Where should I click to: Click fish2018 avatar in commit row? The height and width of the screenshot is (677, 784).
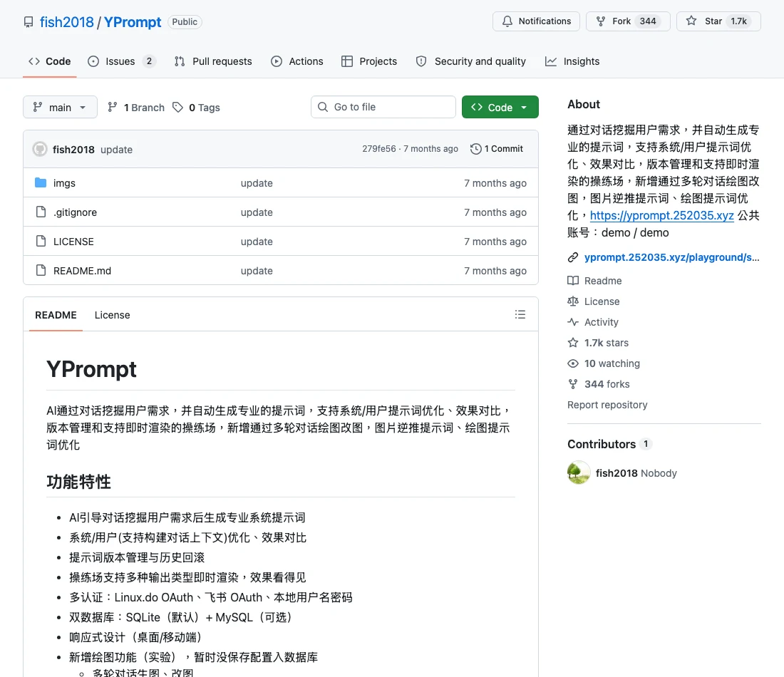point(40,149)
